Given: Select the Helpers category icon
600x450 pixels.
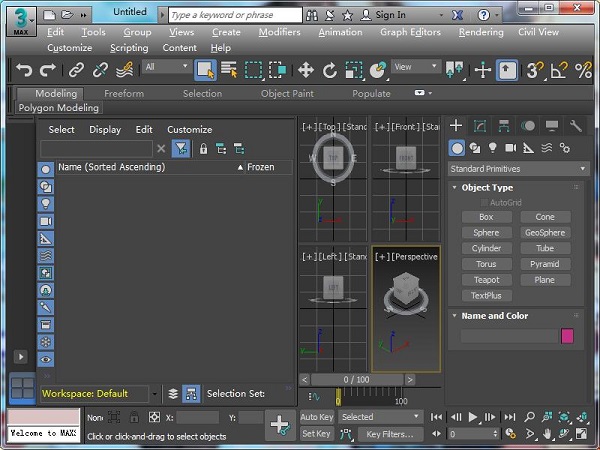Looking at the screenshot, I should [x=528, y=148].
